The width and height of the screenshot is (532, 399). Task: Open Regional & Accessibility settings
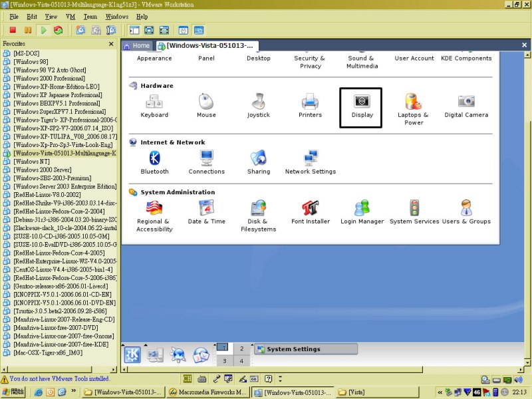click(154, 216)
